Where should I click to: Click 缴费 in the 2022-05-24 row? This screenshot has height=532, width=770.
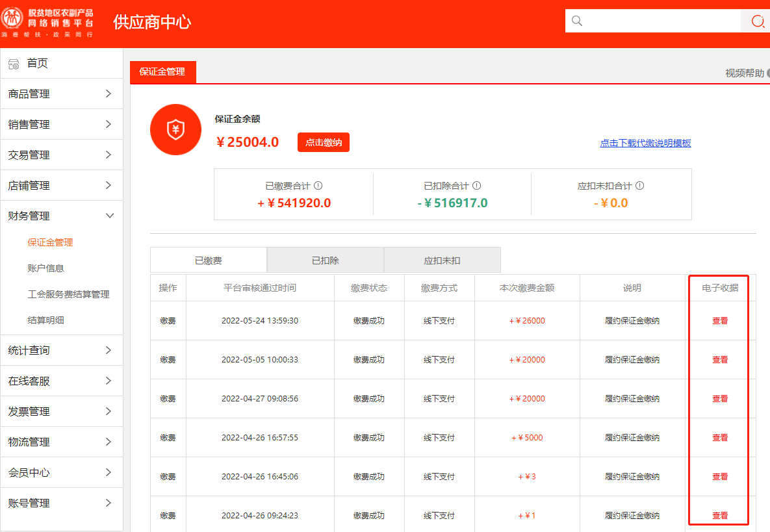pyautogui.click(x=168, y=320)
